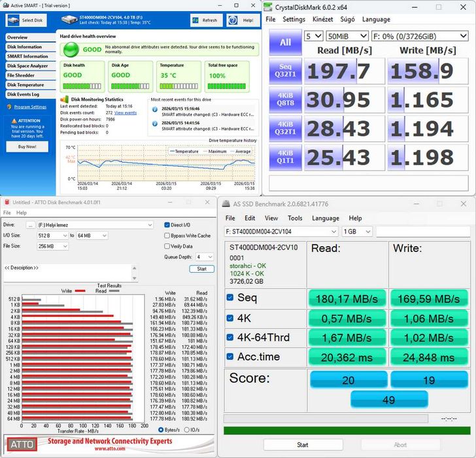Open the Súgó menu in CrystalDiskMark
This screenshot has height=458, width=476.
[x=347, y=20]
